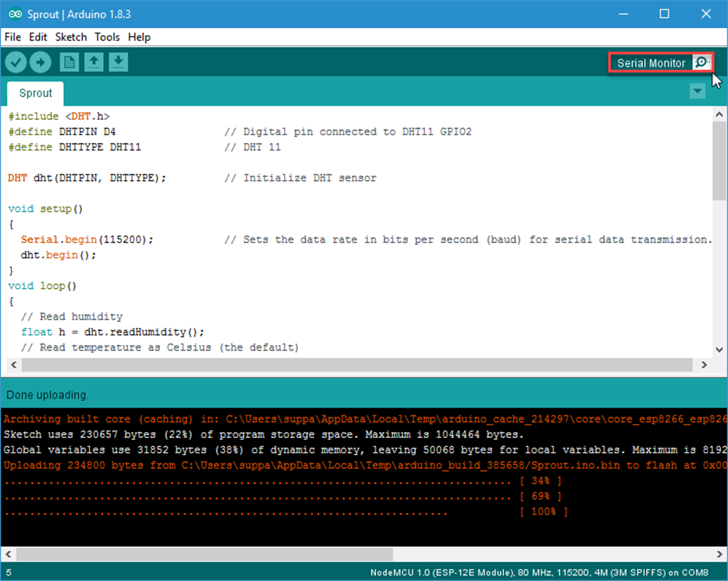Viewport: 728px width, 581px height.
Task: Click the editor scroll up arrow
Action: click(x=719, y=114)
